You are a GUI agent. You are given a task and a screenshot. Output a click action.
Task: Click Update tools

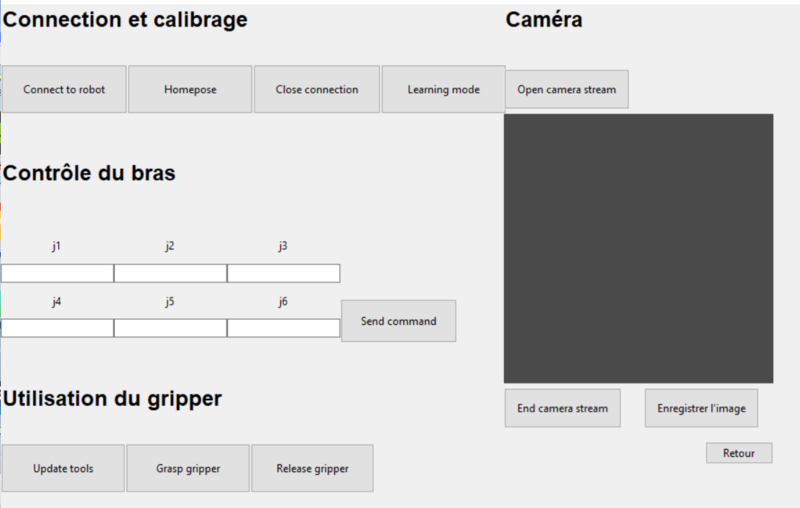[63, 468]
